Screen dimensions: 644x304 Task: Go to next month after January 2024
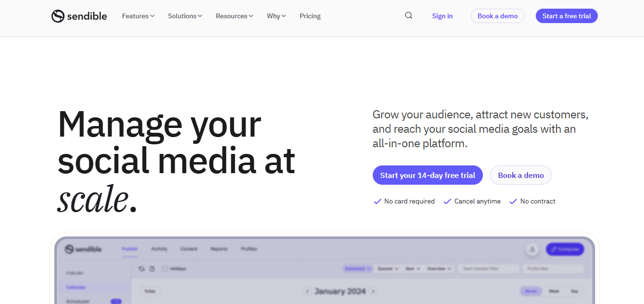click(373, 291)
